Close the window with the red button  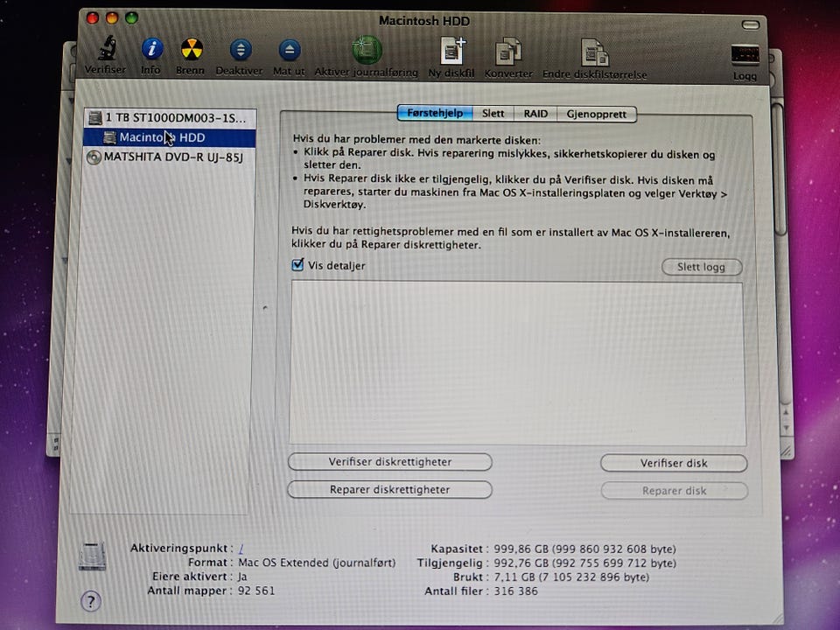tap(93, 18)
